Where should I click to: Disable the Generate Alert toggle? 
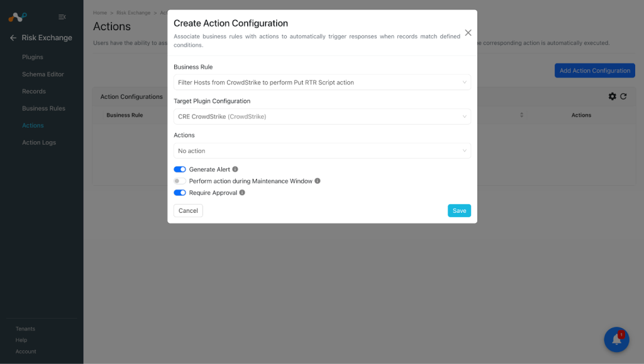click(180, 169)
